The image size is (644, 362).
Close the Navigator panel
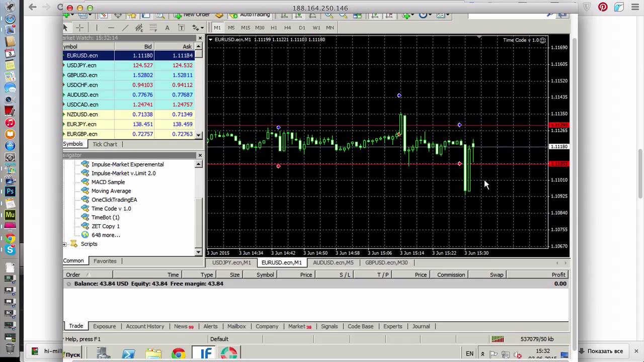pos(200,155)
